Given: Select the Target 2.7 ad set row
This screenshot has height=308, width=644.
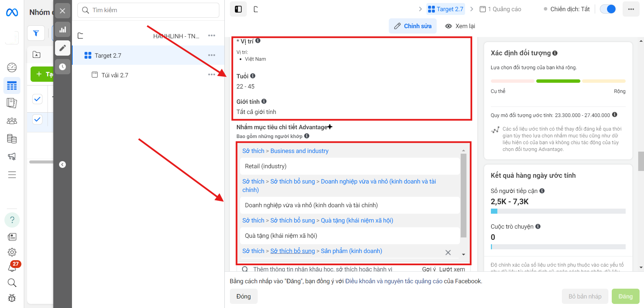Looking at the screenshot, I should [x=148, y=55].
